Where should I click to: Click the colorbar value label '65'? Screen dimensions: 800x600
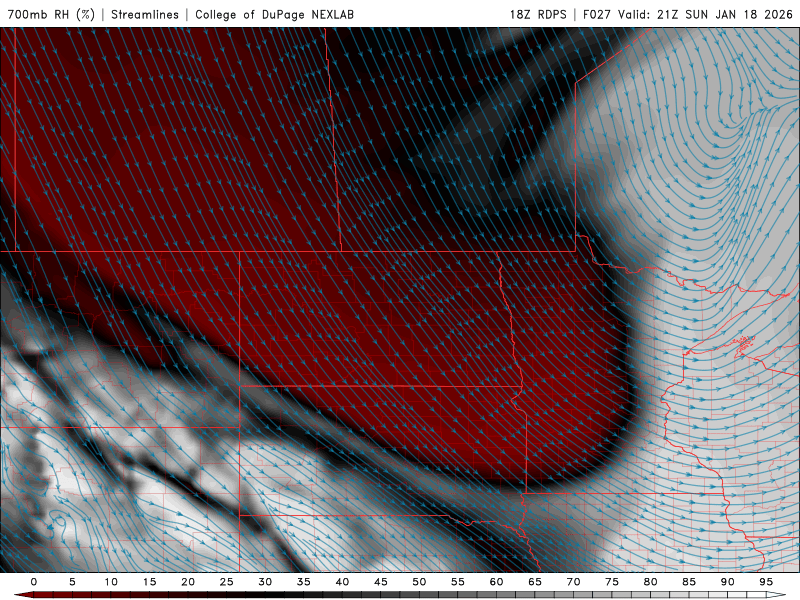(x=535, y=582)
